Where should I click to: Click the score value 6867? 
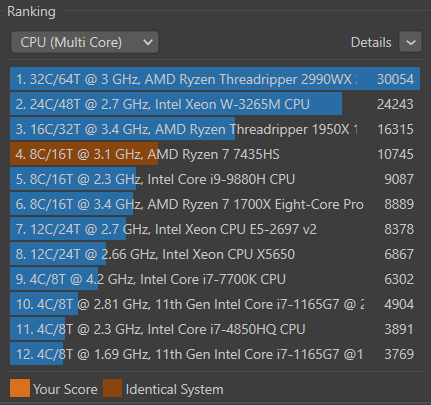tap(399, 254)
